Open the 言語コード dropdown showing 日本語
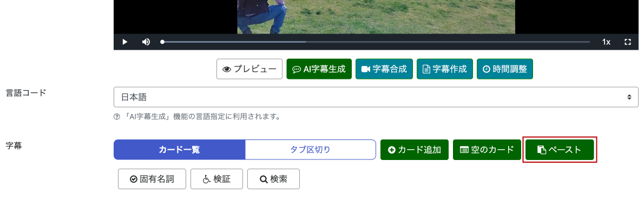Viewport: 644px width, 200px height. pyautogui.click(x=376, y=97)
